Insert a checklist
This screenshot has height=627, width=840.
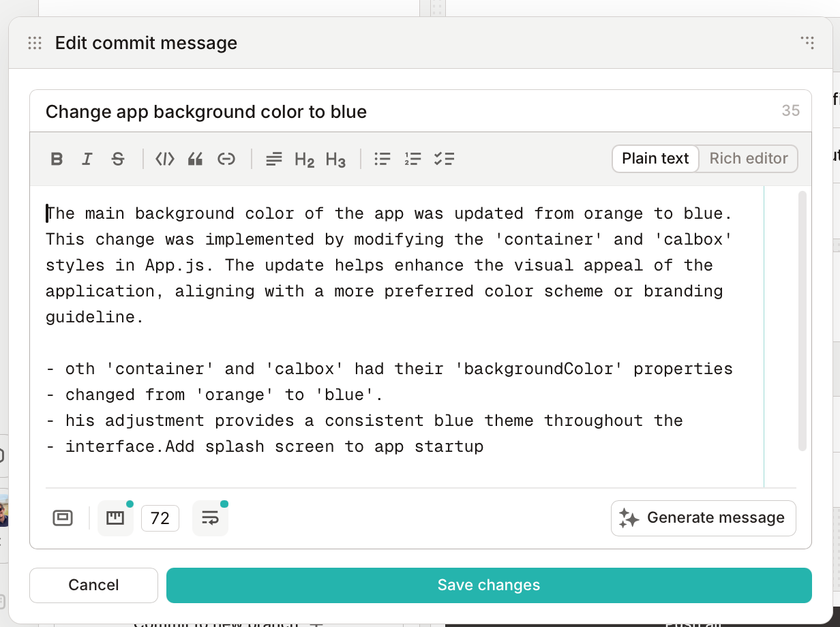click(x=445, y=159)
